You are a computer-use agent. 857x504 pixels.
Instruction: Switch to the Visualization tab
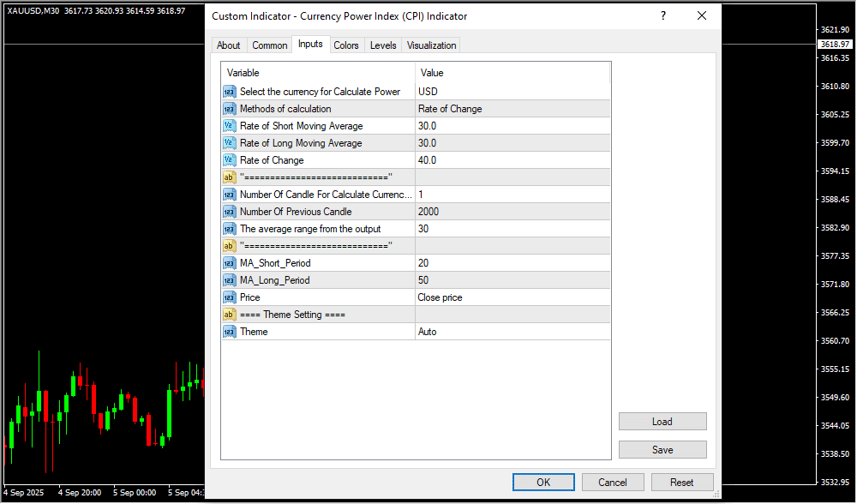pyautogui.click(x=432, y=45)
